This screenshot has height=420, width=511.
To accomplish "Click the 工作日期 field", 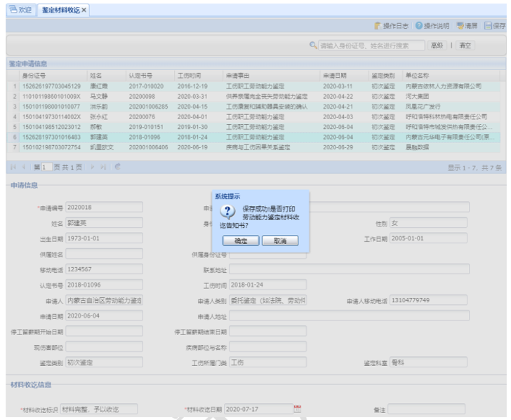I will pyautogui.click(x=429, y=238).
